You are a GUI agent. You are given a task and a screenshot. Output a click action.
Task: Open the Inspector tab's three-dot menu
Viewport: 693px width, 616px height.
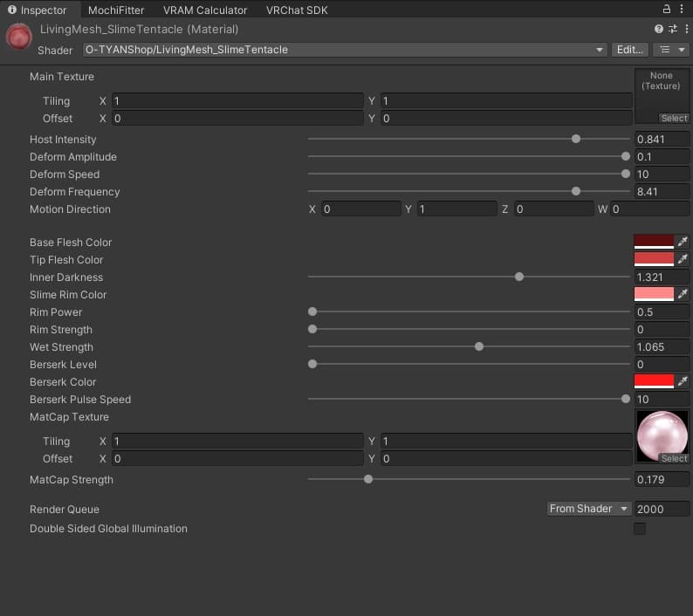(x=683, y=10)
